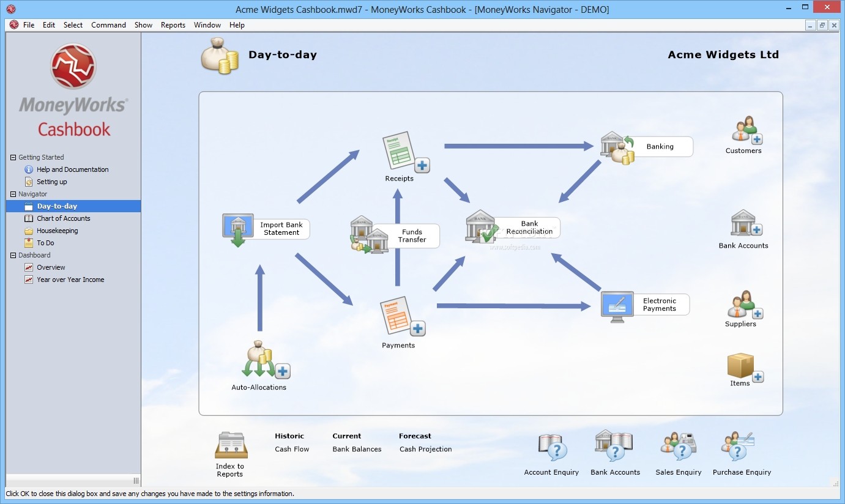This screenshot has height=504, width=845.
Task: Open the Window menu
Action: tap(207, 25)
